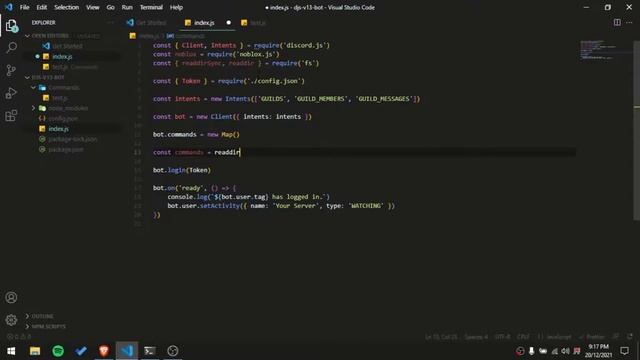Open the terminal app from the taskbar
640x360 pixels.
[150, 351]
